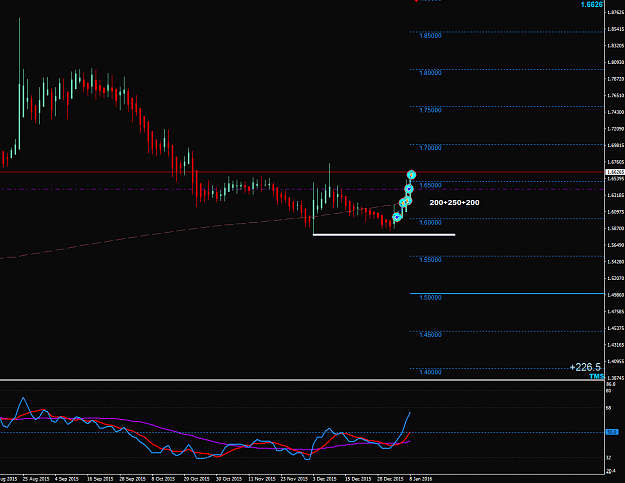Click the +226.5 pips label
This screenshot has height=483, width=625.
pyautogui.click(x=585, y=367)
